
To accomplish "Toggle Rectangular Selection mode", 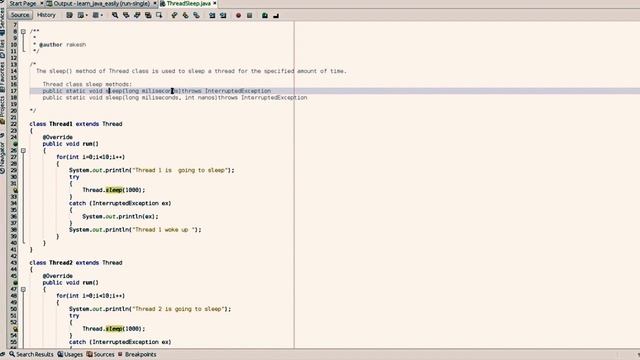I will click(x=159, y=15).
